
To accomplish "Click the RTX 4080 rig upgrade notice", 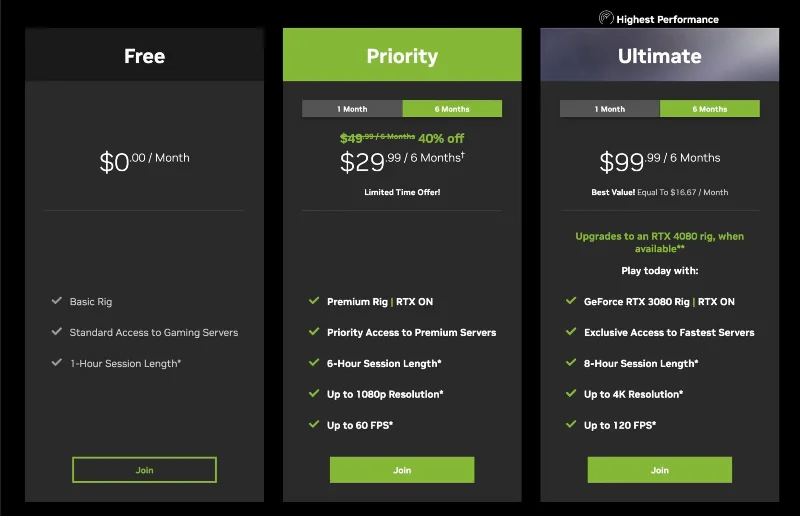I will coord(660,242).
